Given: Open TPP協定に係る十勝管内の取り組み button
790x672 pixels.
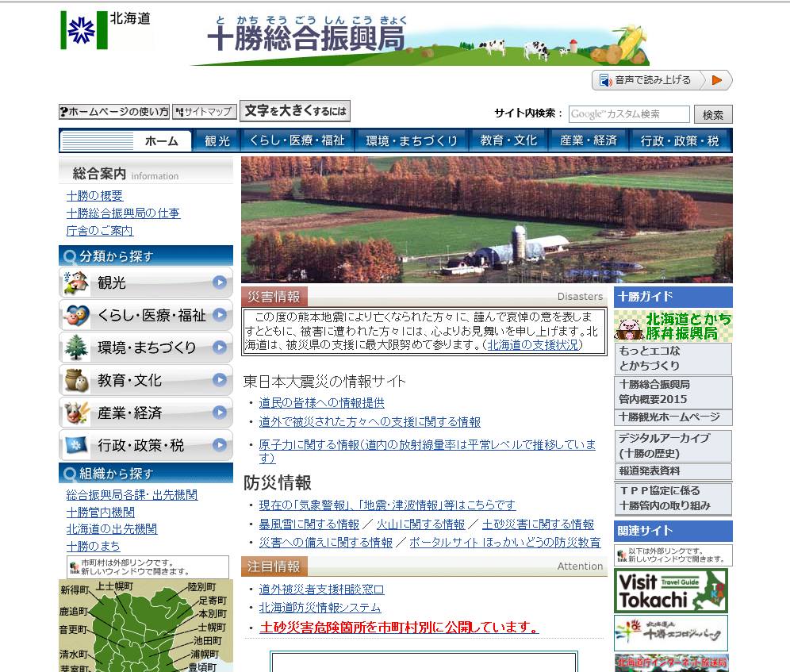Looking at the screenshot, I should pos(673,498).
